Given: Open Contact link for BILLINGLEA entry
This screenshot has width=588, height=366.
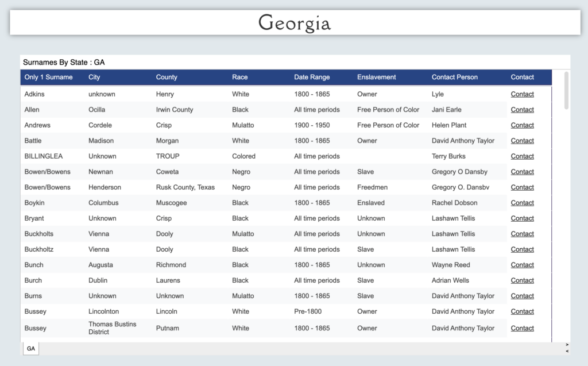Looking at the screenshot, I should coord(522,156).
